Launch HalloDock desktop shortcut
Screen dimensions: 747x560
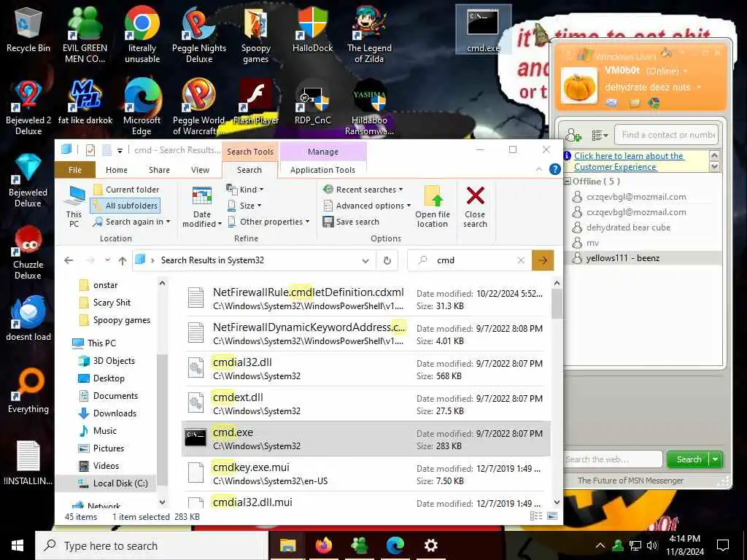(312, 29)
